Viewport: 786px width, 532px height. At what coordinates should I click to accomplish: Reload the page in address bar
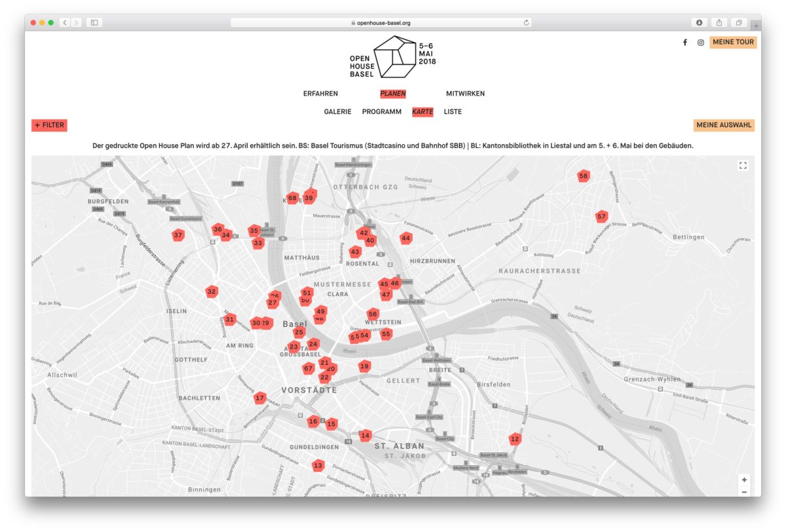pos(526,23)
